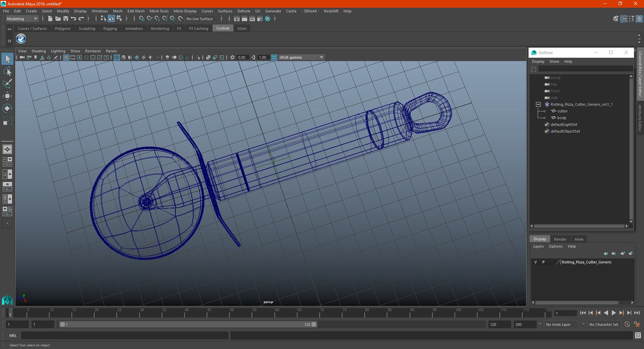Select cutter node in Outliner
Viewport: 644px width, 349px height.
[562, 111]
